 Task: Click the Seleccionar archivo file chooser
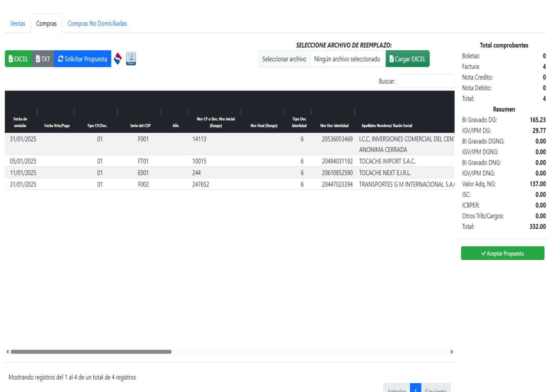coord(284,59)
